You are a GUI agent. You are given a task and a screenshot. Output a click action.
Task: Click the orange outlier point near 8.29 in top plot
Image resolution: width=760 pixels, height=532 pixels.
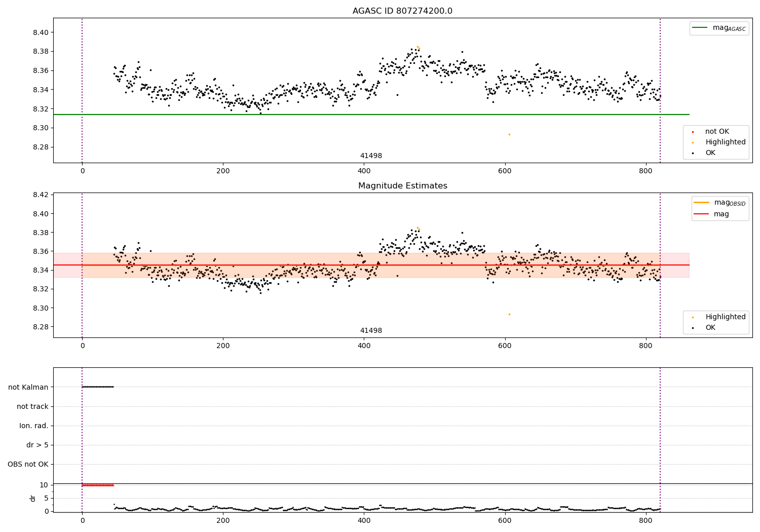[509, 134]
